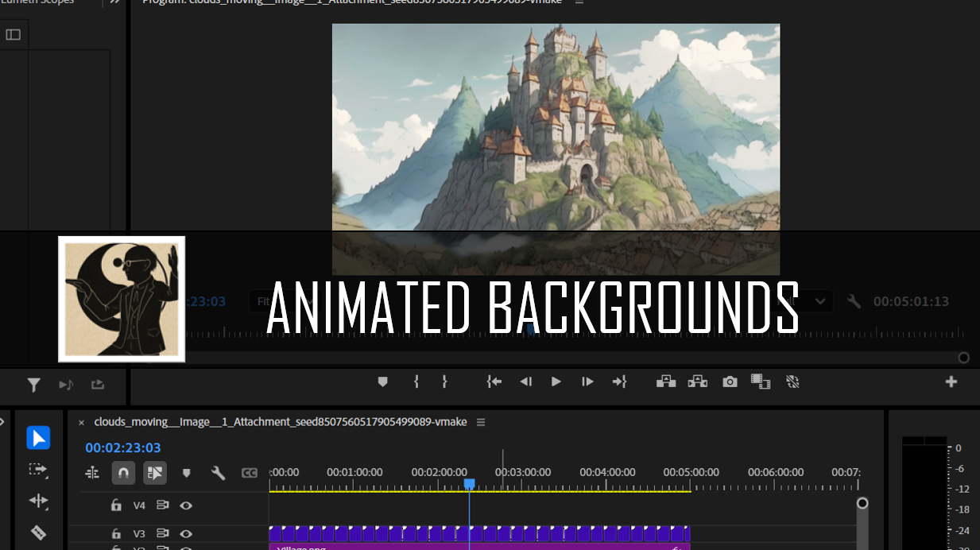Screen dimensions: 980x550
Task: Click the timeline vertical scroll handle
Action: 862,503
